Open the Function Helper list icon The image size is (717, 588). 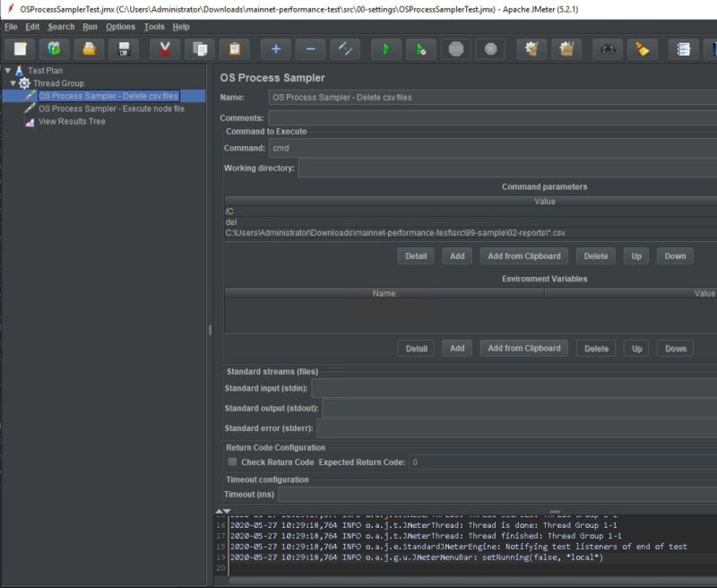(x=684, y=49)
